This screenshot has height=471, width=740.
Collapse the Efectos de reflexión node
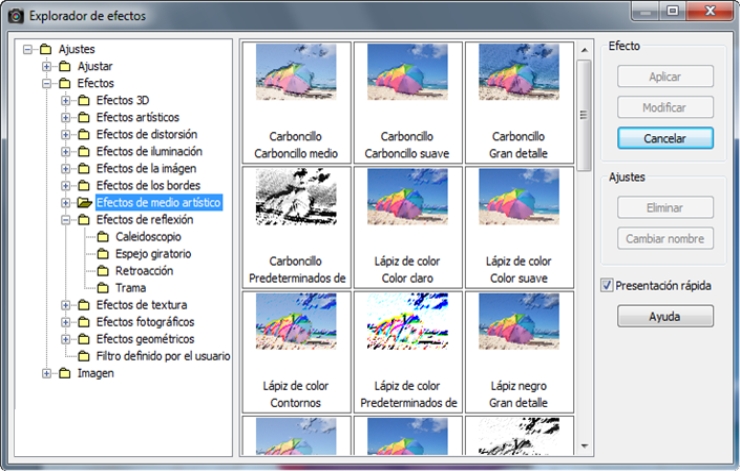click(66, 220)
